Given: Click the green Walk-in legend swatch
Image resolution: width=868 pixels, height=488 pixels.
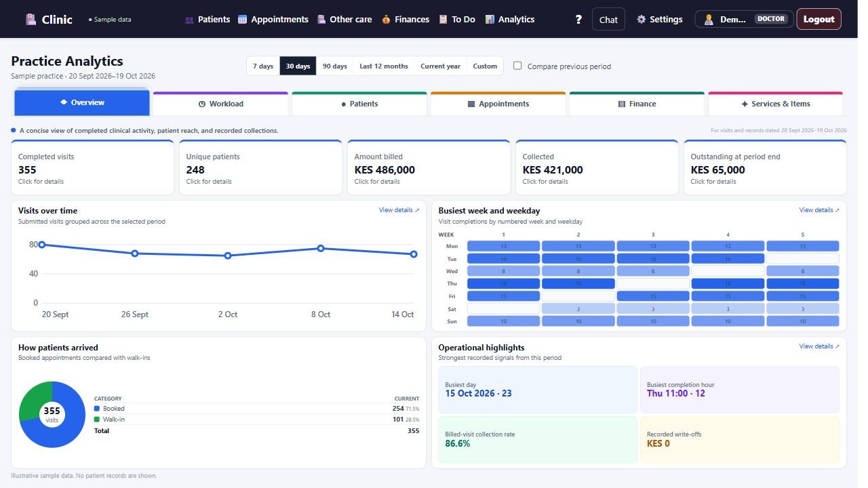Looking at the screenshot, I should [x=97, y=420].
